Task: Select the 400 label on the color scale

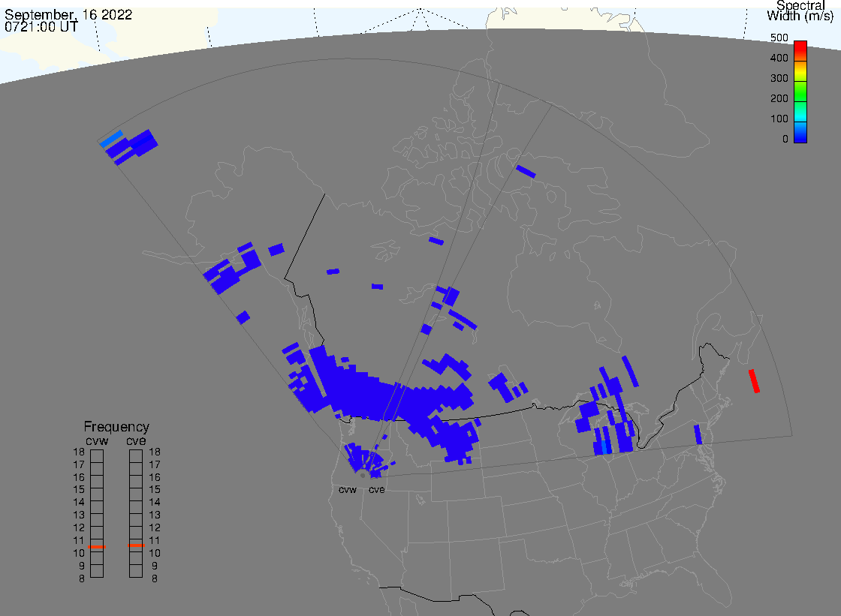Action: tap(779, 58)
